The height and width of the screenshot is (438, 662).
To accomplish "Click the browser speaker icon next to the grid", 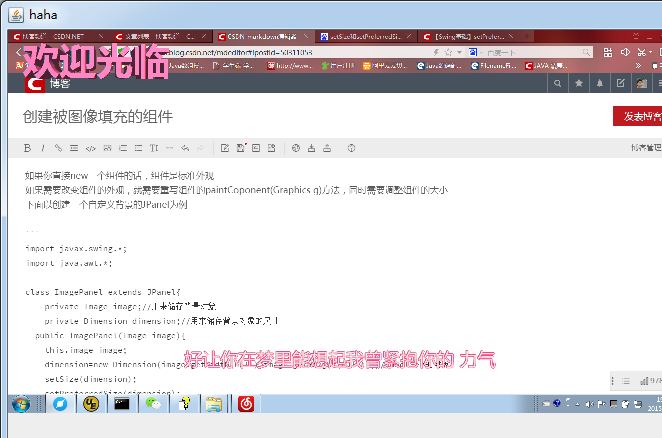I will pos(625,52).
